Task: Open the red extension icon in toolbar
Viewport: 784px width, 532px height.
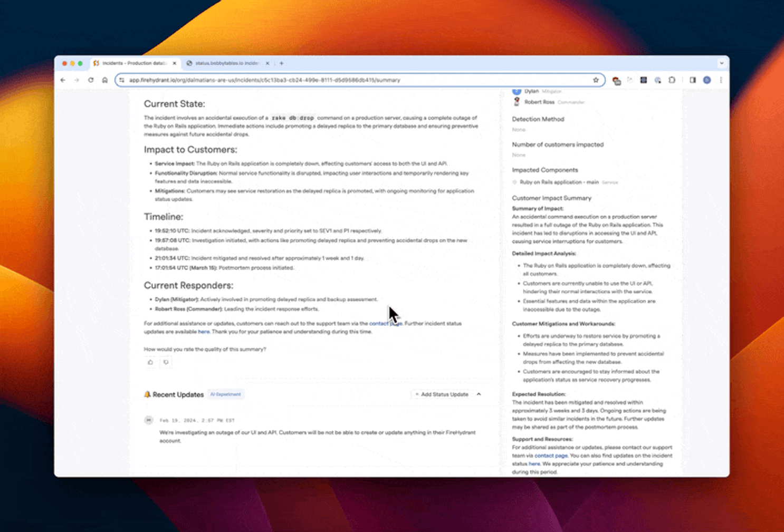Action: coord(616,81)
